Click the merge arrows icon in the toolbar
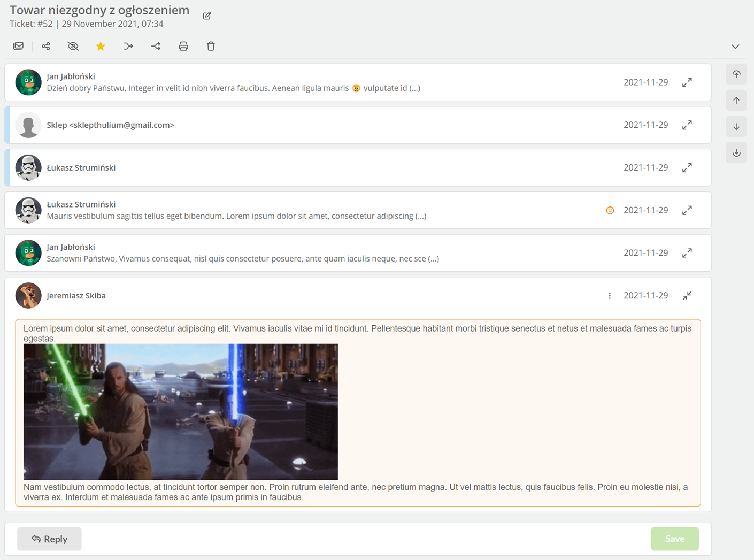Screen dimensions: 754x560 click(128, 46)
